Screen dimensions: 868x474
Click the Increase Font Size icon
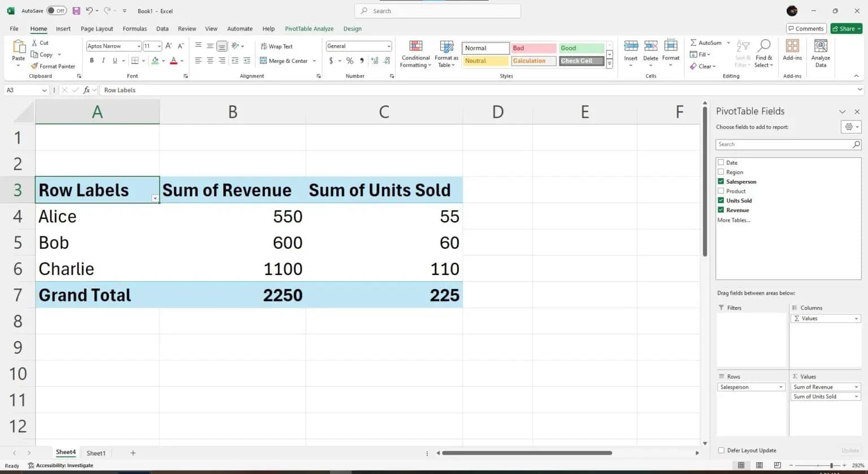point(168,46)
